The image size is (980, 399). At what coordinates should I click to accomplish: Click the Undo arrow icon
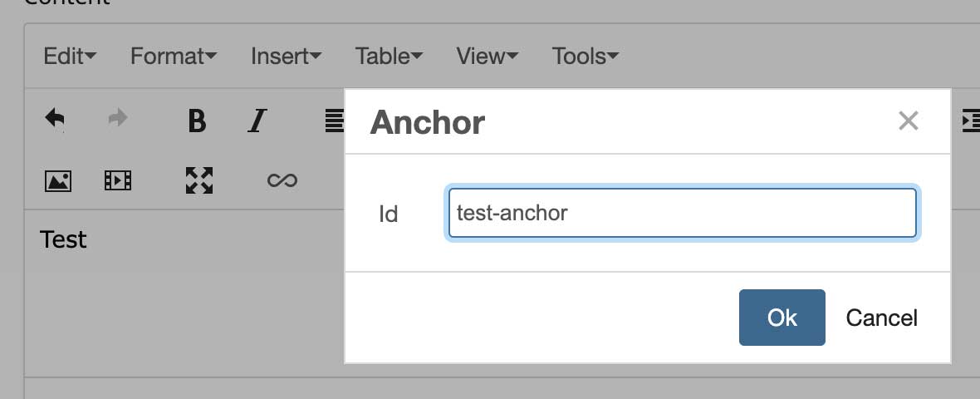[56, 121]
